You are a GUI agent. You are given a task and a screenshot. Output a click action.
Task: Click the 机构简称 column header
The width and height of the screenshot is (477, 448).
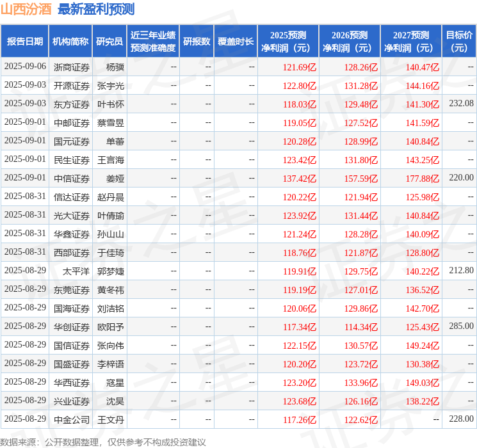[x=70, y=42]
